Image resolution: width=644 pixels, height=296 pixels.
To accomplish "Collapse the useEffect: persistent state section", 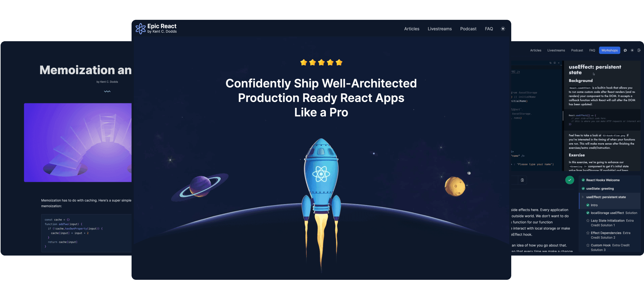I will pos(606,197).
